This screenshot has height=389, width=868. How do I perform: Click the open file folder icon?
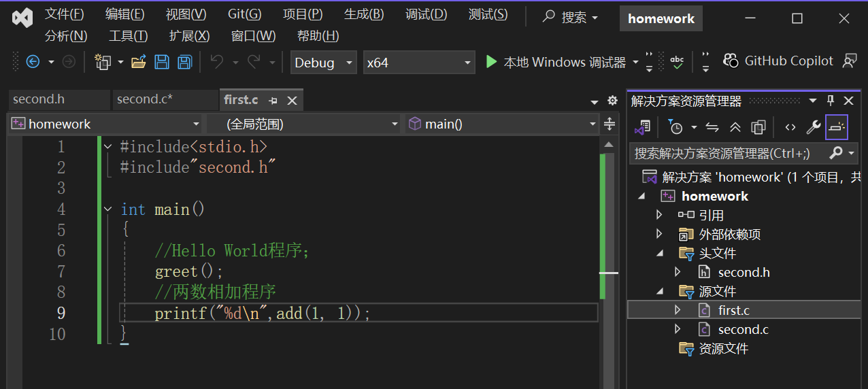[x=139, y=62]
